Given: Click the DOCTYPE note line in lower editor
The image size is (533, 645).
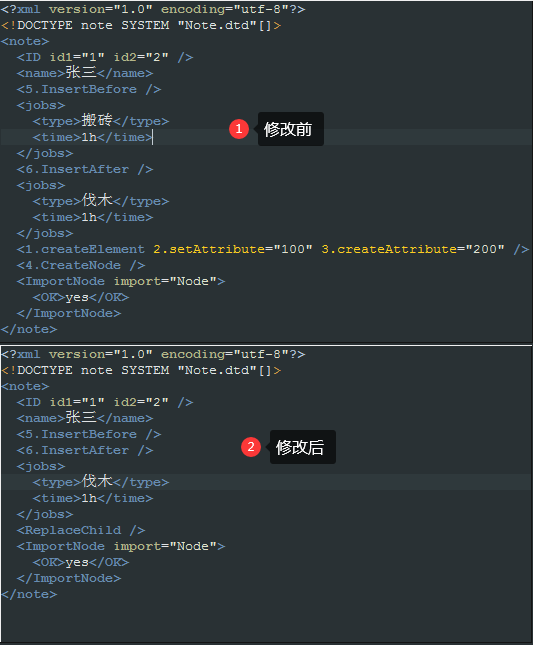Looking at the screenshot, I should 141,371.
